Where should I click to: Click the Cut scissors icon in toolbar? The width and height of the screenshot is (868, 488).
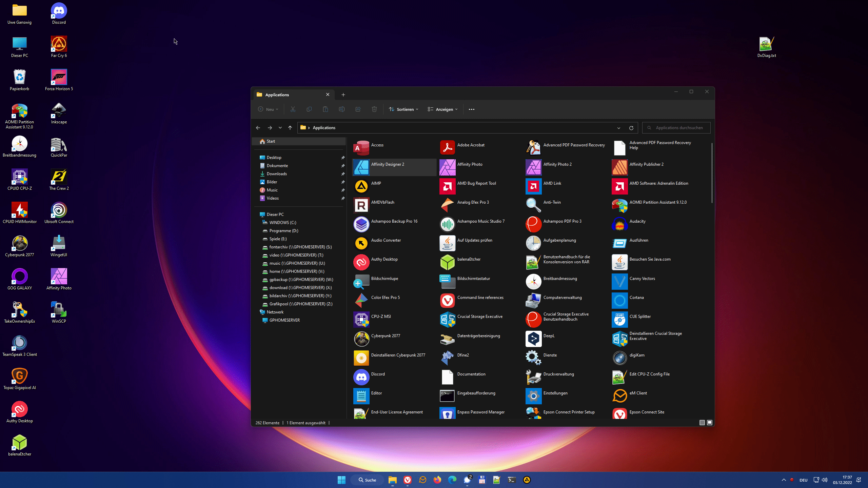coord(293,109)
